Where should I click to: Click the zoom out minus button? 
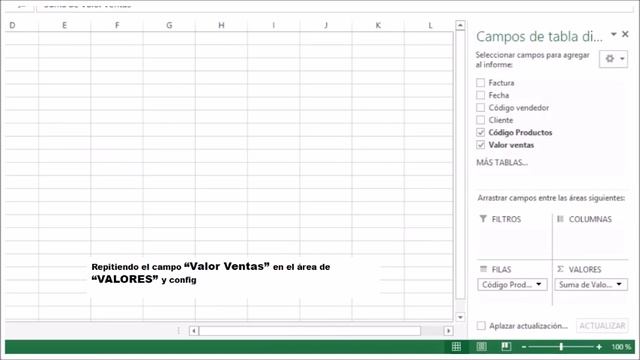click(524, 347)
